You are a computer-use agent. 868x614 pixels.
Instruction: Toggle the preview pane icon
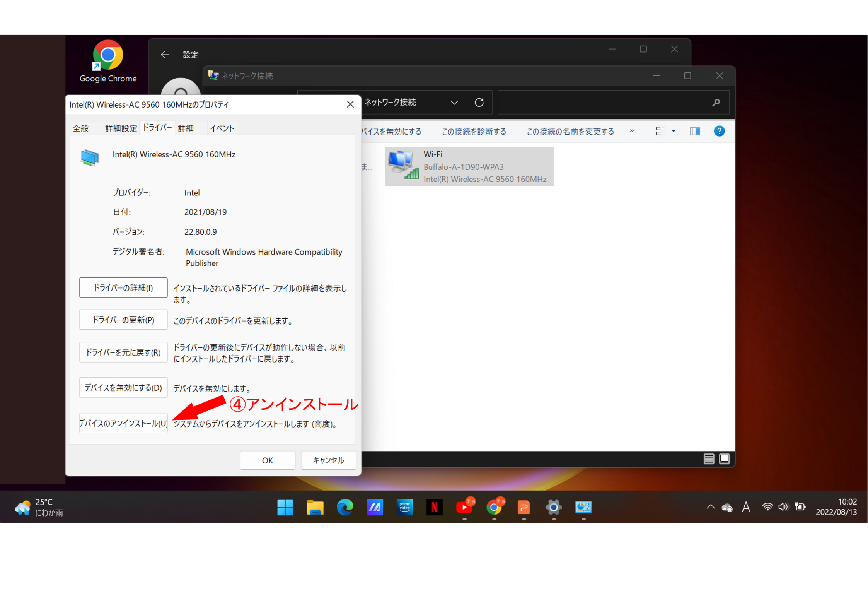[694, 131]
